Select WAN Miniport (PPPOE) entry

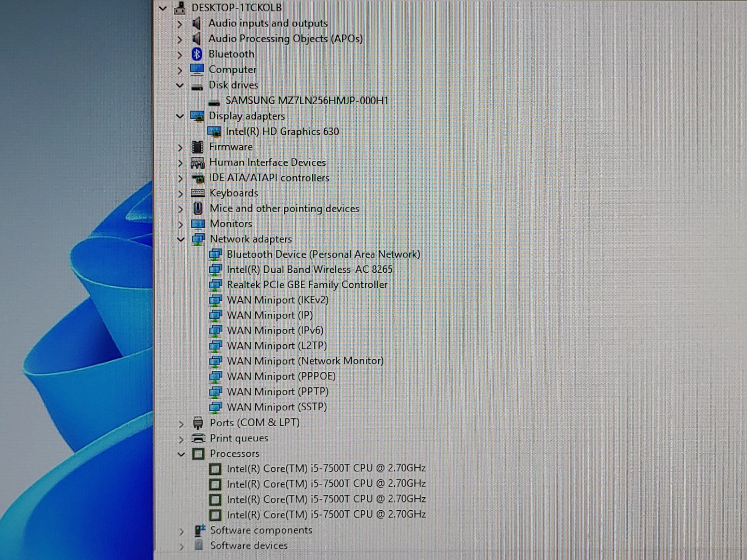281,376
